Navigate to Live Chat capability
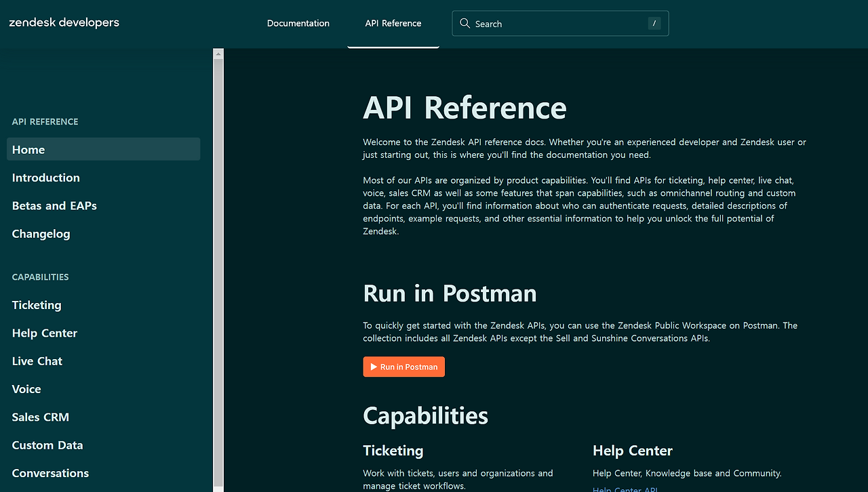The width and height of the screenshot is (868, 492). pyautogui.click(x=37, y=361)
